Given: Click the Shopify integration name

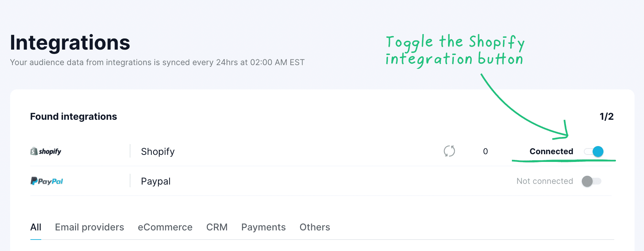Looking at the screenshot, I should pos(158,151).
